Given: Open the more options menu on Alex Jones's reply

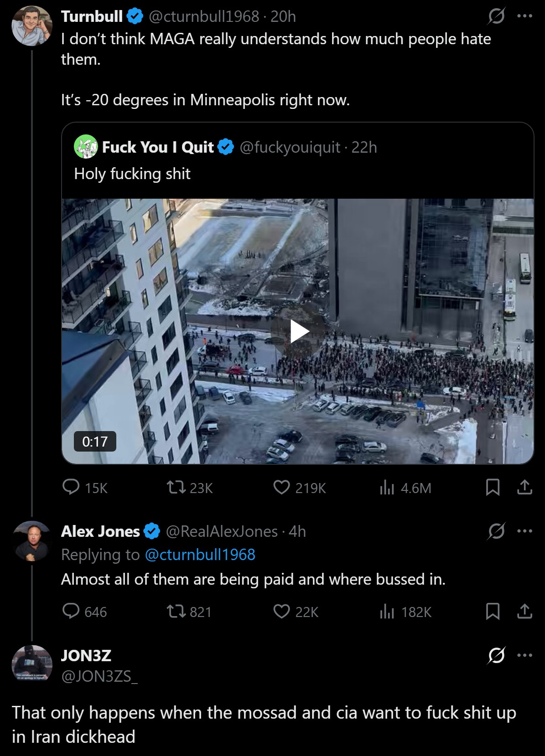Looking at the screenshot, I should (x=524, y=531).
